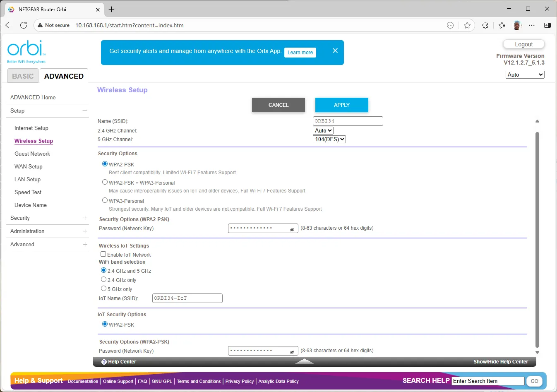
Task: Open the 2.4 GHz Channel dropdown
Action: click(x=323, y=130)
